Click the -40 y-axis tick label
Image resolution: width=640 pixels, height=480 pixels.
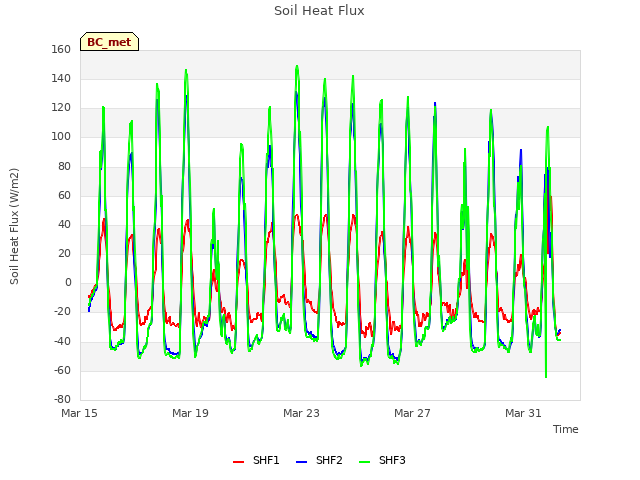[x=62, y=341]
